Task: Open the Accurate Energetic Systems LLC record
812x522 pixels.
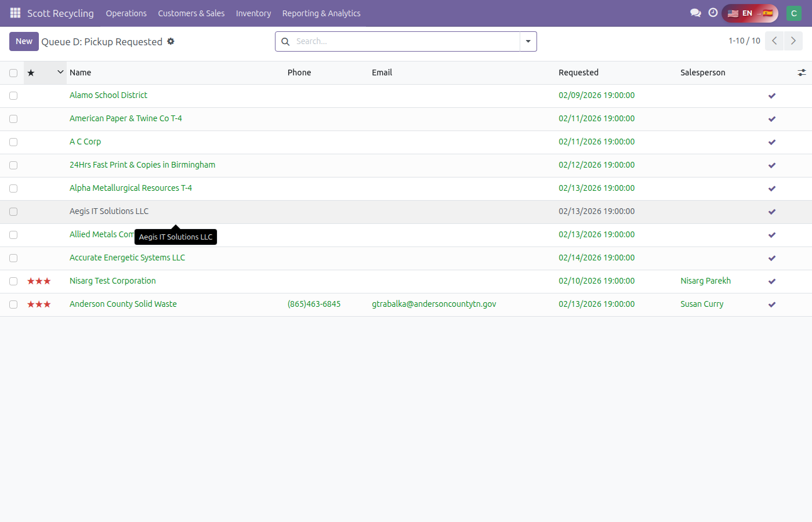Action: (127, 258)
